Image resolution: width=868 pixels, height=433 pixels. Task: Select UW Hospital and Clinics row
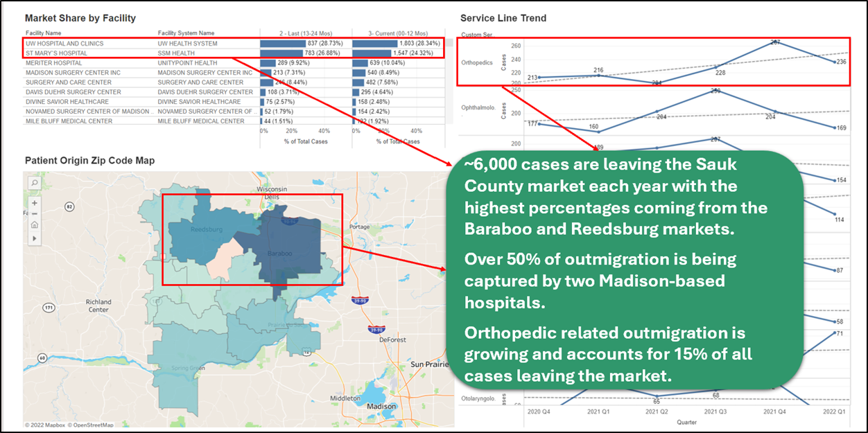(x=64, y=44)
